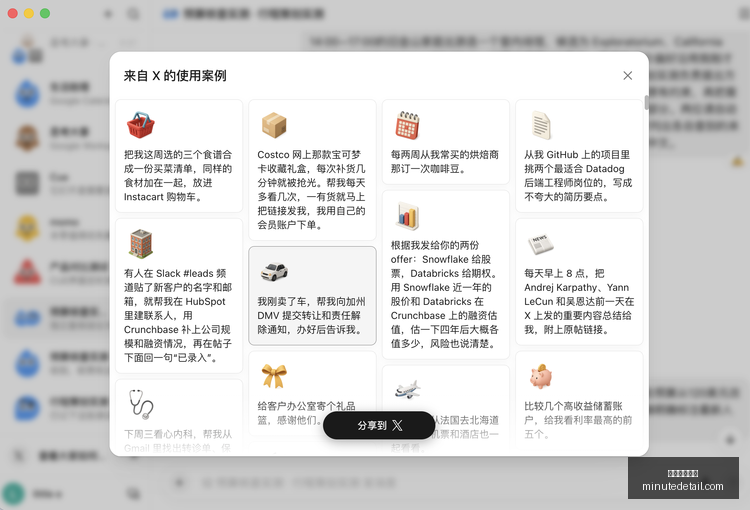Click the brick office building icon
The height and width of the screenshot is (510, 750).
coord(141,244)
